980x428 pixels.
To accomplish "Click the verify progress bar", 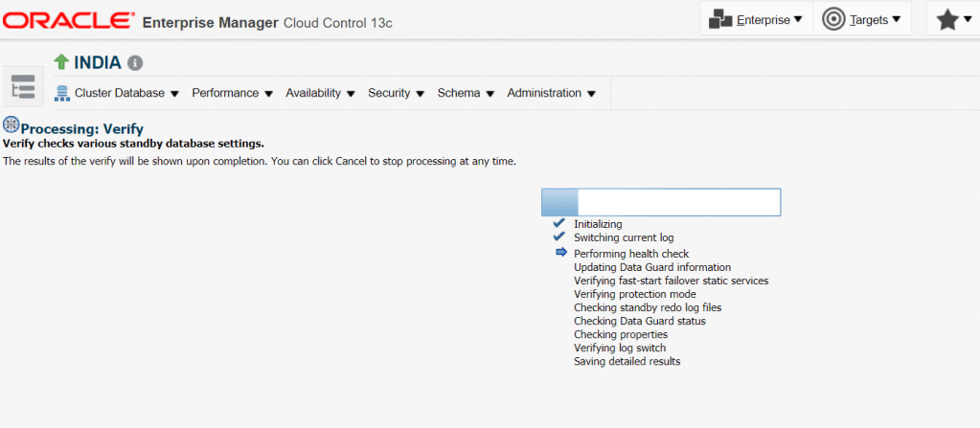I will coord(661,201).
